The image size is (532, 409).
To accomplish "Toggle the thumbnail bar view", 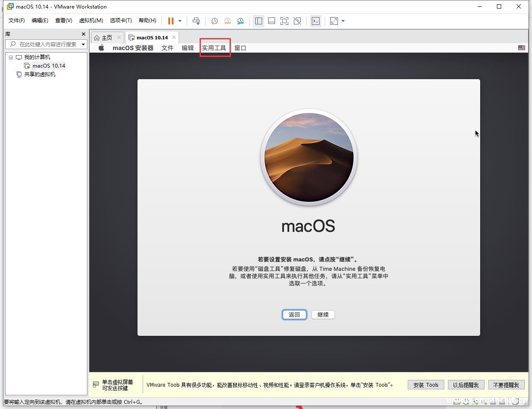I will tap(272, 21).
